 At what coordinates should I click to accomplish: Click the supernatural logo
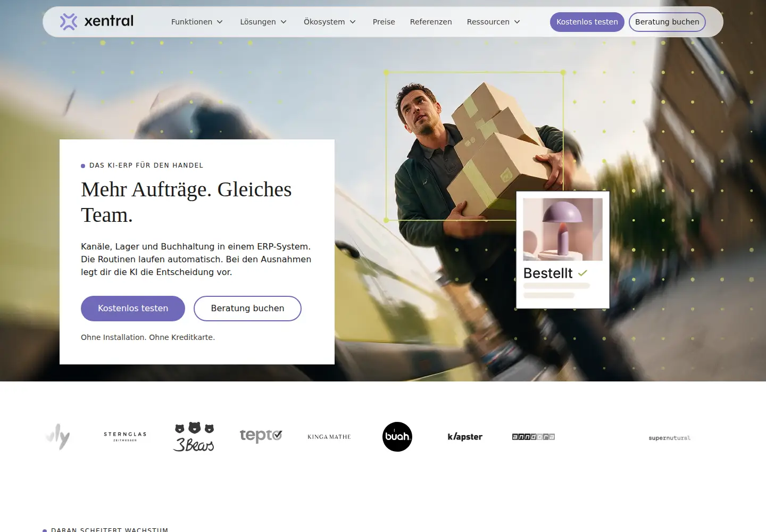(x=670, y=438)
